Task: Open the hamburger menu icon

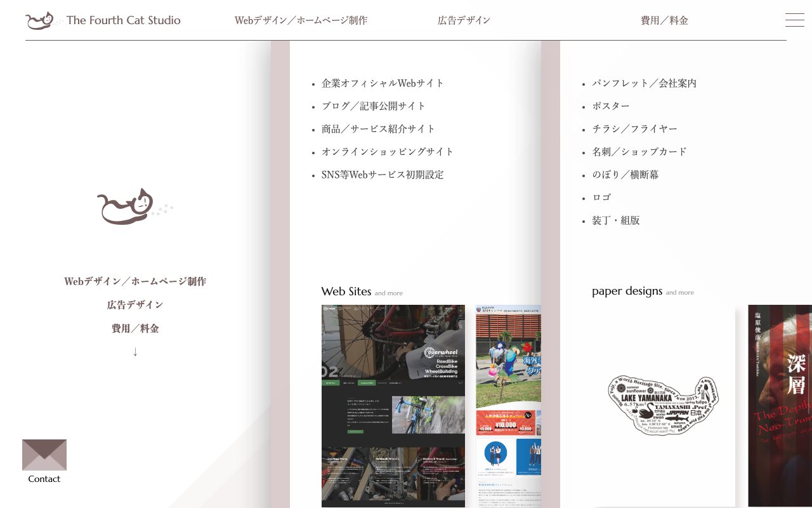Action: pos(795,20)
